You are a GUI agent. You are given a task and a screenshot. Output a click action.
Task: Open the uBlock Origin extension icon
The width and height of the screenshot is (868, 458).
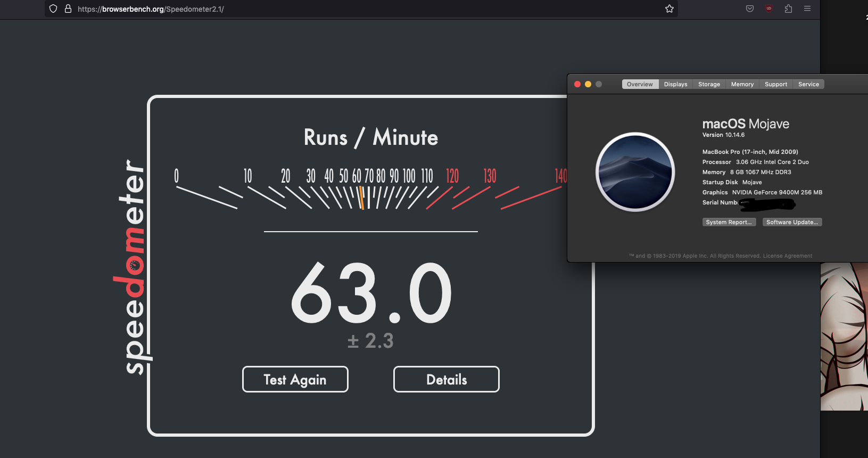pyautogui.click(x=769, y=9)
